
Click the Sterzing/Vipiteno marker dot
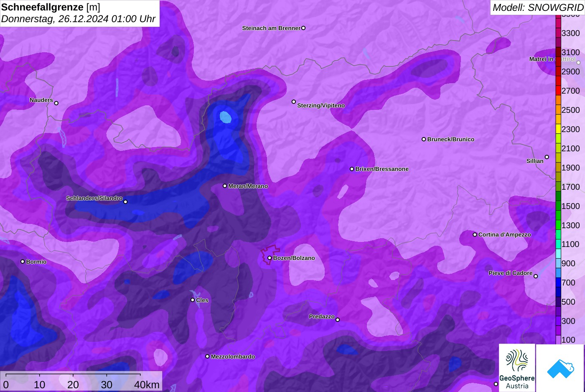[294, 102]
